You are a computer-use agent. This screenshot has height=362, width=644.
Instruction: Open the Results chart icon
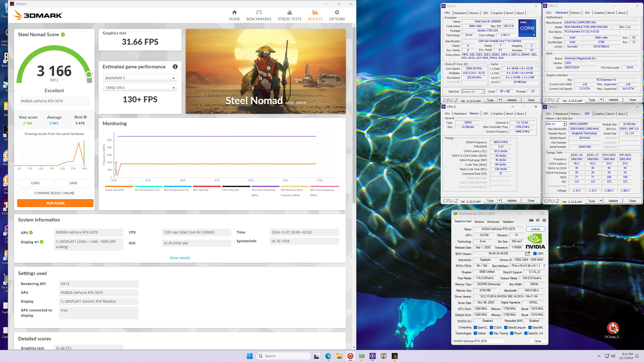pyautogui.click(x=315, y=12)
